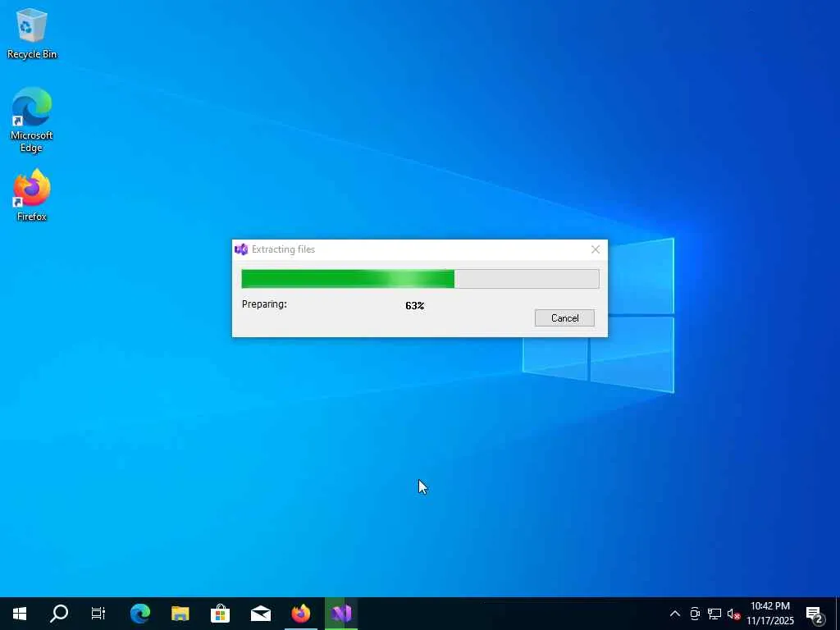
Task: Close the Extracting files dialog
Action: click(x=596, y=249)
